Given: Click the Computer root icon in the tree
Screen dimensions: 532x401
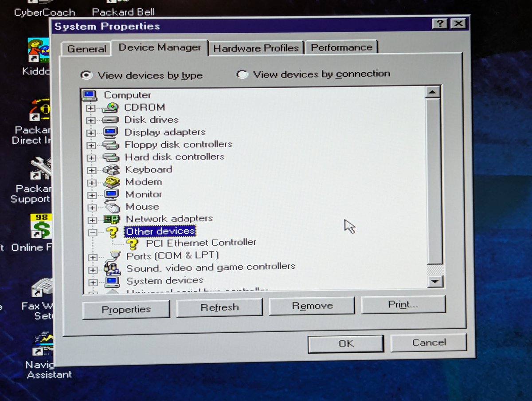Looking at the screenshot, I should (x=90, y=94).
